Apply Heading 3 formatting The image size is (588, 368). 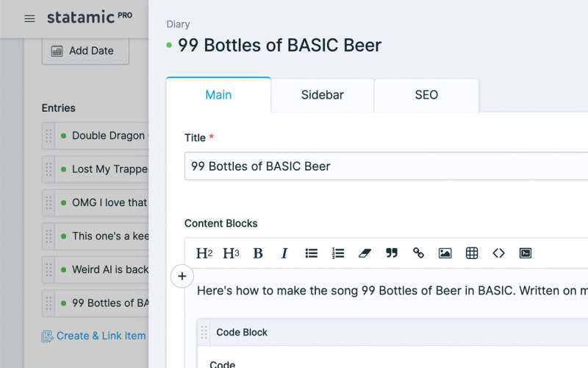tap(231, 253)
